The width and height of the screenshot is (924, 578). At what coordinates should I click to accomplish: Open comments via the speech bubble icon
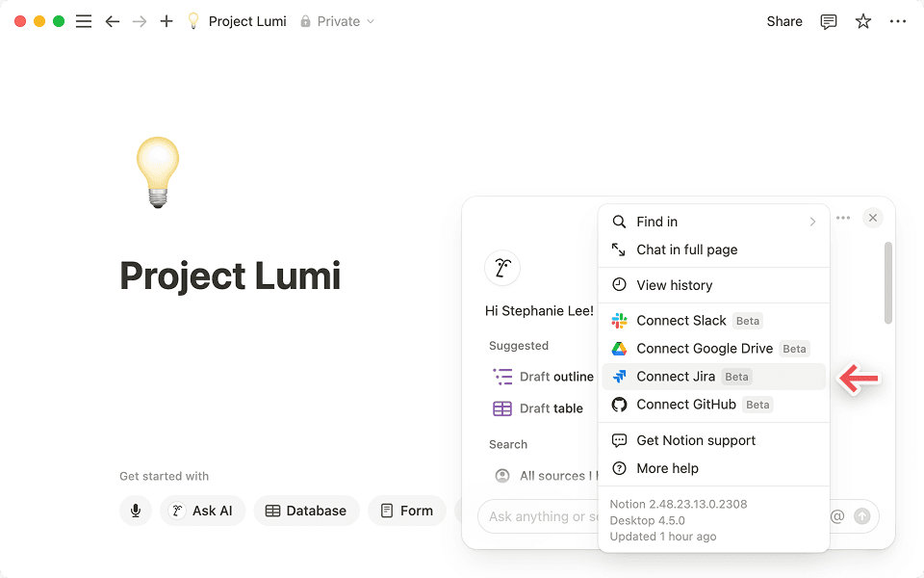click(x=828, y=20)
